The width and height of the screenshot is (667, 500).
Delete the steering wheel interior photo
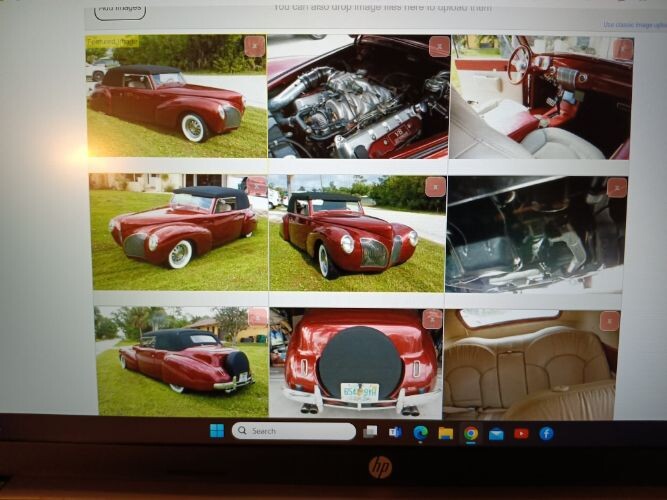coord(622,49)
